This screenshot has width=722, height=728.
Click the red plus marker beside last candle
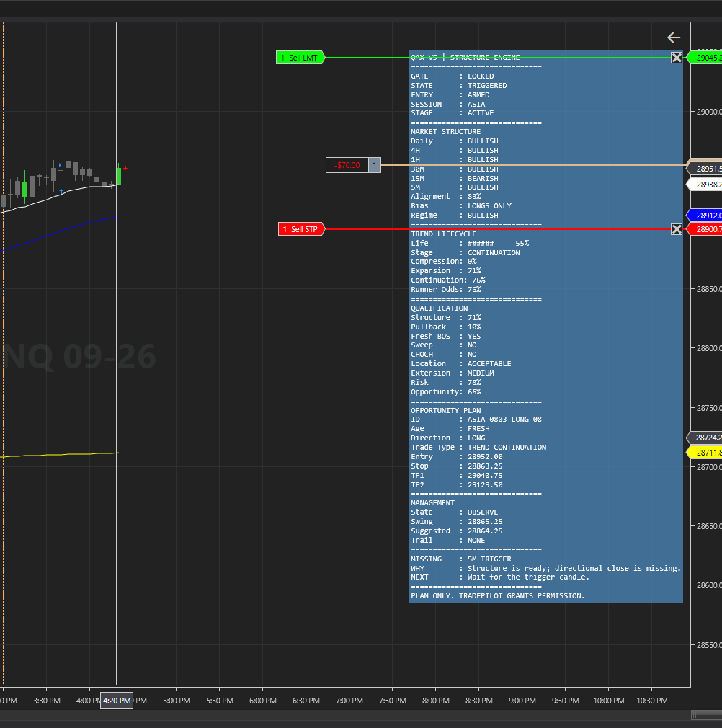click(126, 168)
